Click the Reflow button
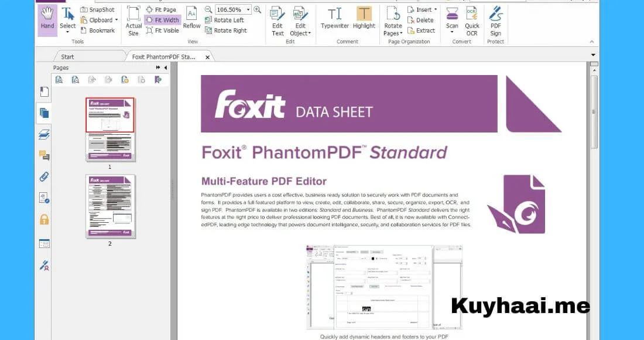This screenshot has height=340, width=644. pyautogui.click(x=192, y=18)
